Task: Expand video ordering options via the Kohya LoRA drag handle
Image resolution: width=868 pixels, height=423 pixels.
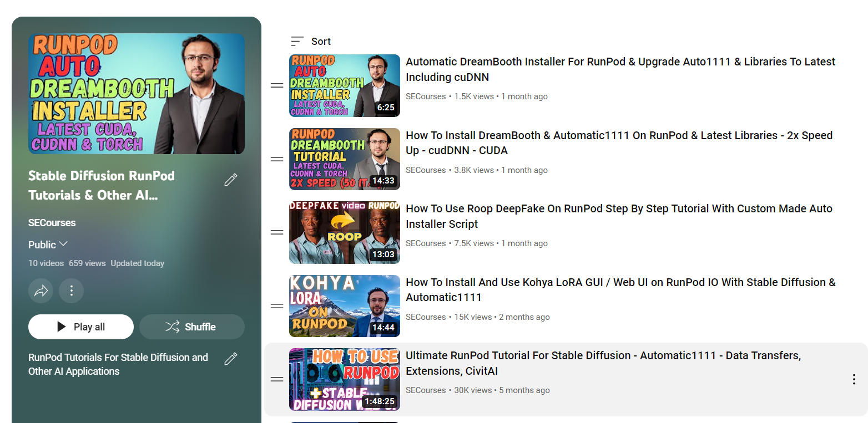Action: [x=276, y=305]
